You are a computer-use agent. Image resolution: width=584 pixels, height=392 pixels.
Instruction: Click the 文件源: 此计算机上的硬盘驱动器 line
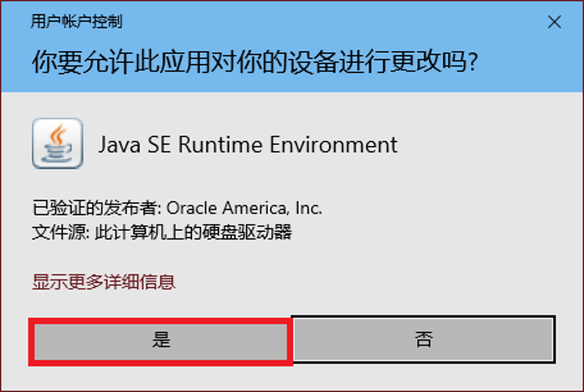162,232
